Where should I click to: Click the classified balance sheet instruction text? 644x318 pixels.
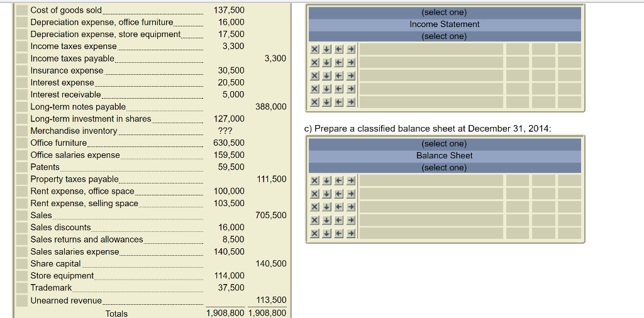click(428, 128)
